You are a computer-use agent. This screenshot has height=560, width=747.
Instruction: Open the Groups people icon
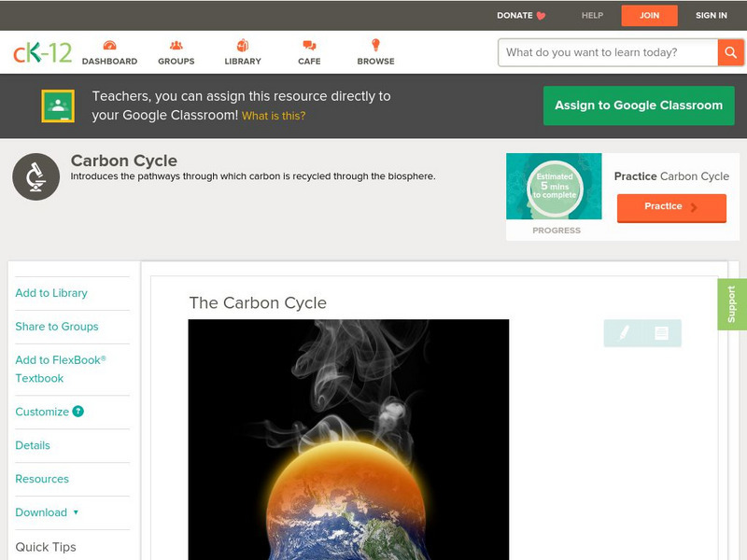click(x=176, y=45)
